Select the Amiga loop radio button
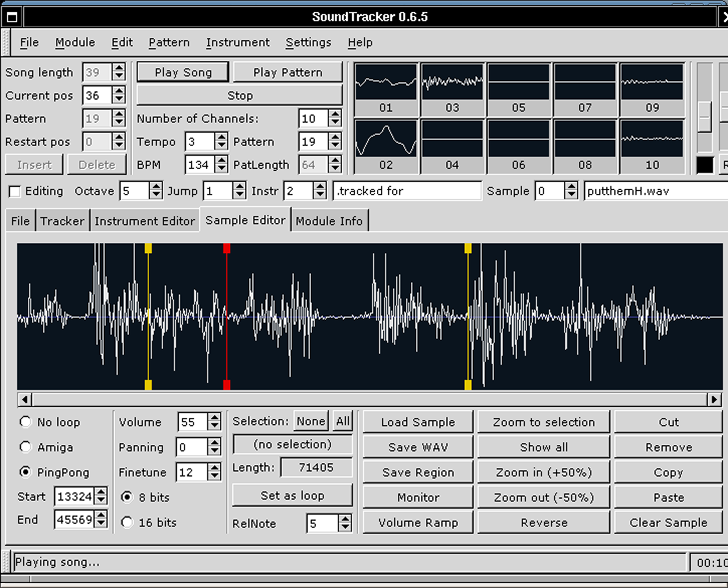Image resolution: width=728 pixels, height=588 pixels. click(x=25, y=447)
